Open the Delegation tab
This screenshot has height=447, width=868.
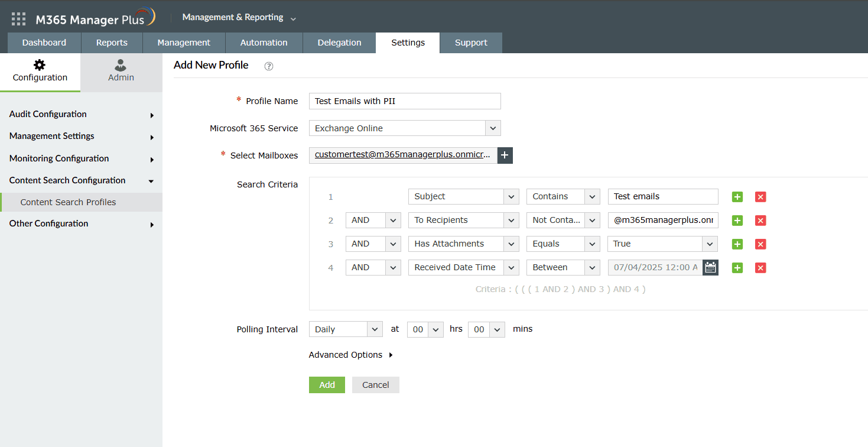tap(339, 43)
